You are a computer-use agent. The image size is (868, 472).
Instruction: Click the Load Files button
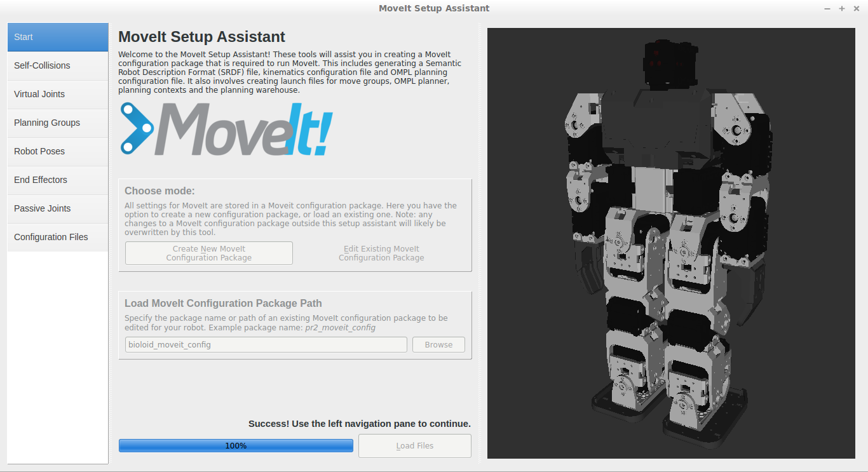[414, 446]
